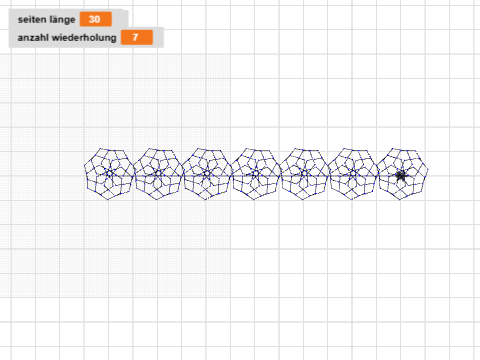The width and height of the screenshot is (480, 360).
Task: Select the third heptagon web pattern
Action: pyautogui.click(x=207, y=174)
